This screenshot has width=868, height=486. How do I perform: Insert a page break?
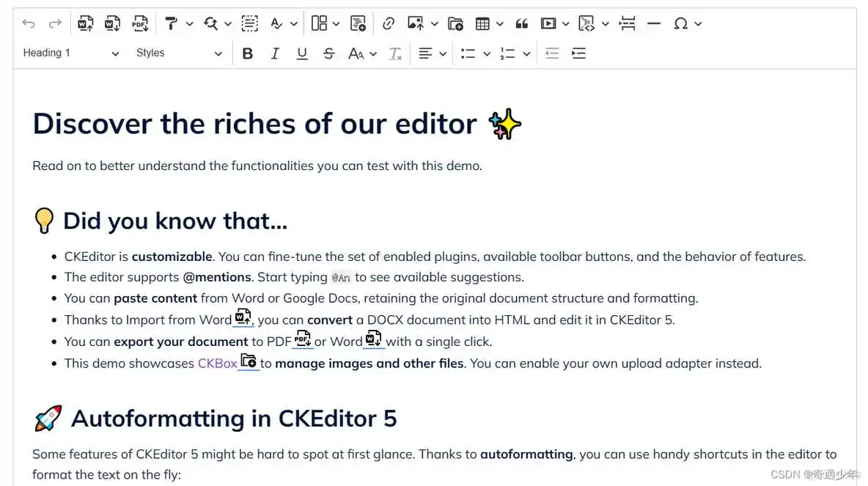(627, 23)
